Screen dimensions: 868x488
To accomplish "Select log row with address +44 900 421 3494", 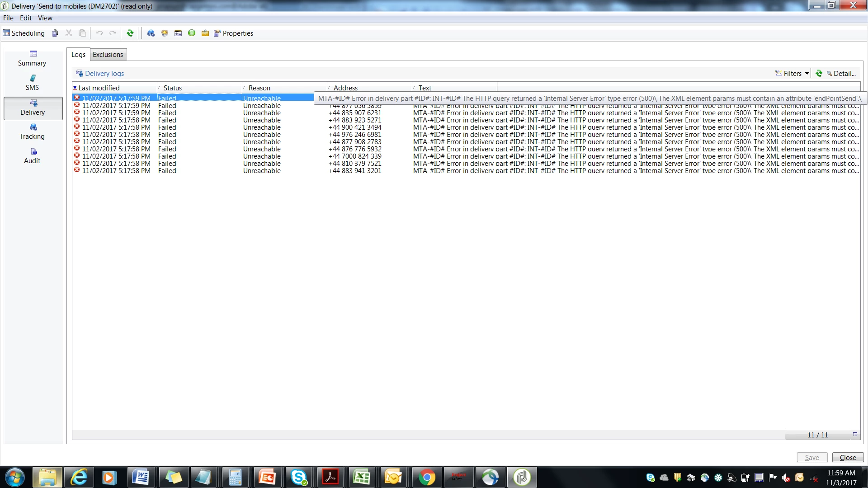I will [355, 127].
